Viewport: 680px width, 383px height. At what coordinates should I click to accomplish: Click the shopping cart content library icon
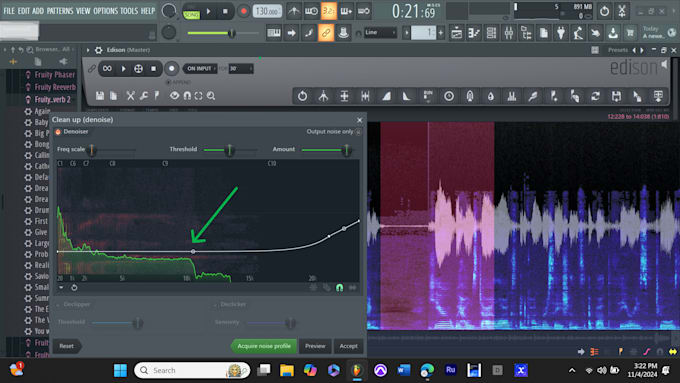(x=630, y=33)
